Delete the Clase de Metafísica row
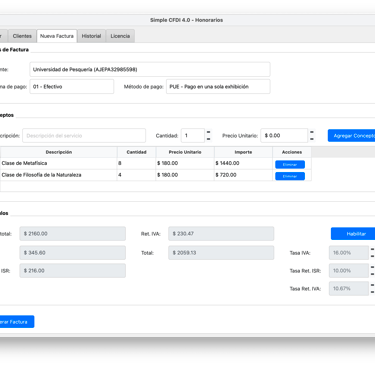 pos(290,164)
